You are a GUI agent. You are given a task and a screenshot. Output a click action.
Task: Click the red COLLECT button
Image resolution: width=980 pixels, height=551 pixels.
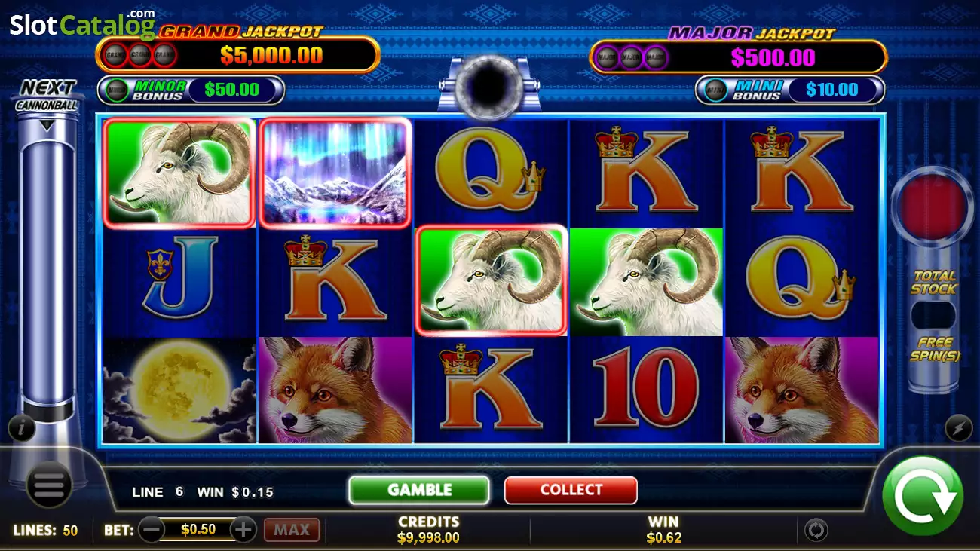coord(571,490)
